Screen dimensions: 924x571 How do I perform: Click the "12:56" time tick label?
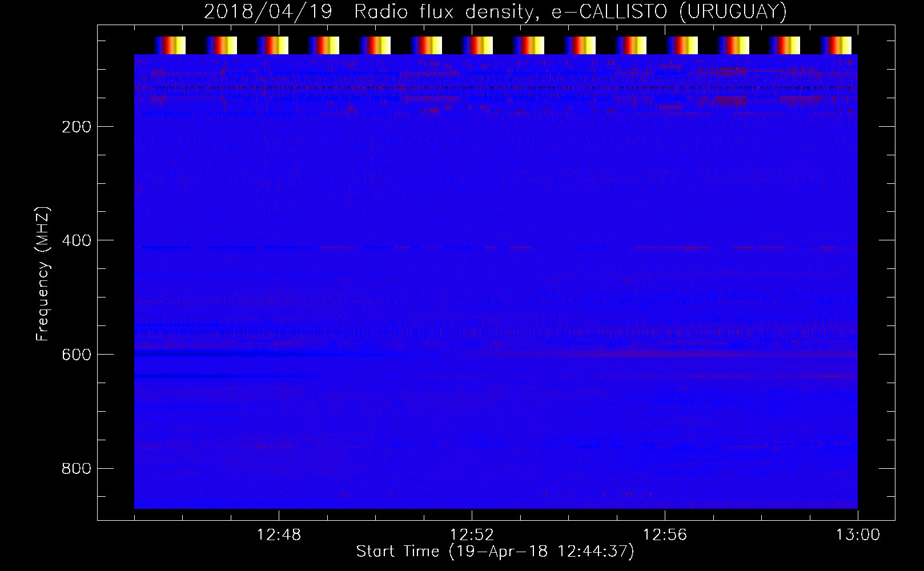pyautogui.click(x=665, y=535)
